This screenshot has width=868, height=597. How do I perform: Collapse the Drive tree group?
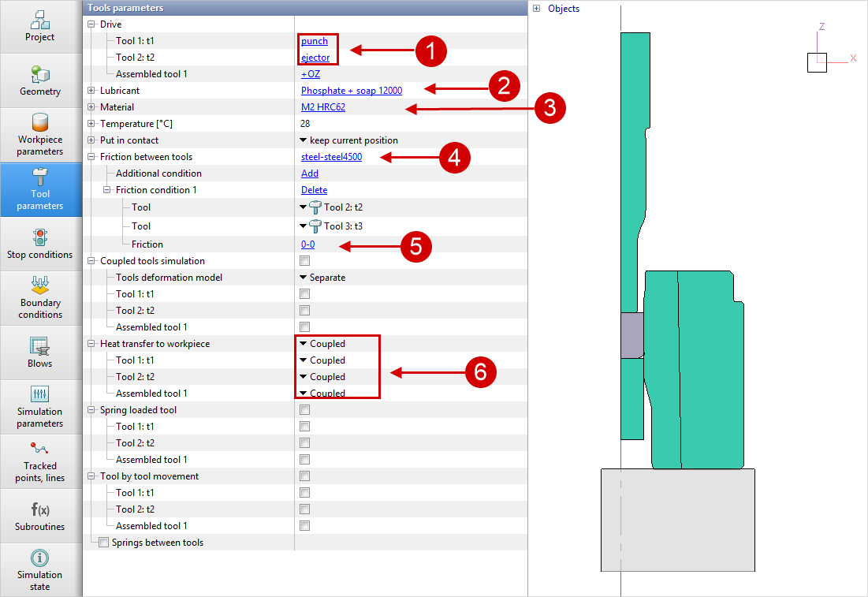[x=91, y=24]
